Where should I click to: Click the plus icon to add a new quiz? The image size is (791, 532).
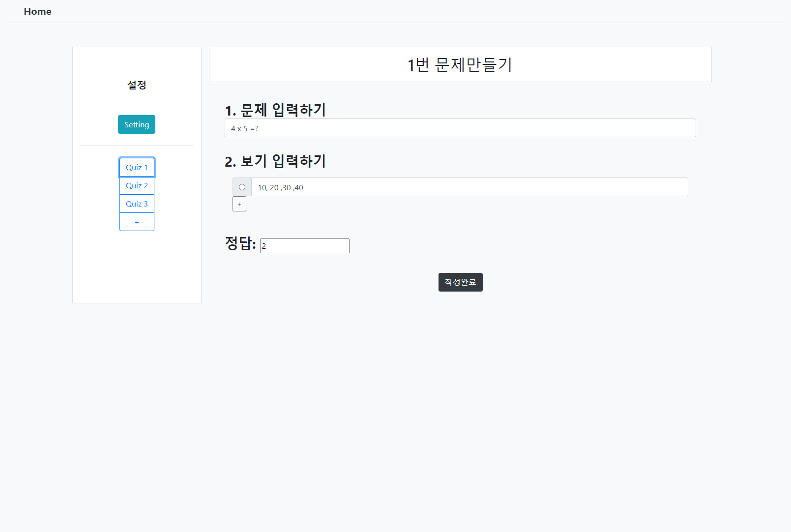pyautogui.click(x=137, y=222)
